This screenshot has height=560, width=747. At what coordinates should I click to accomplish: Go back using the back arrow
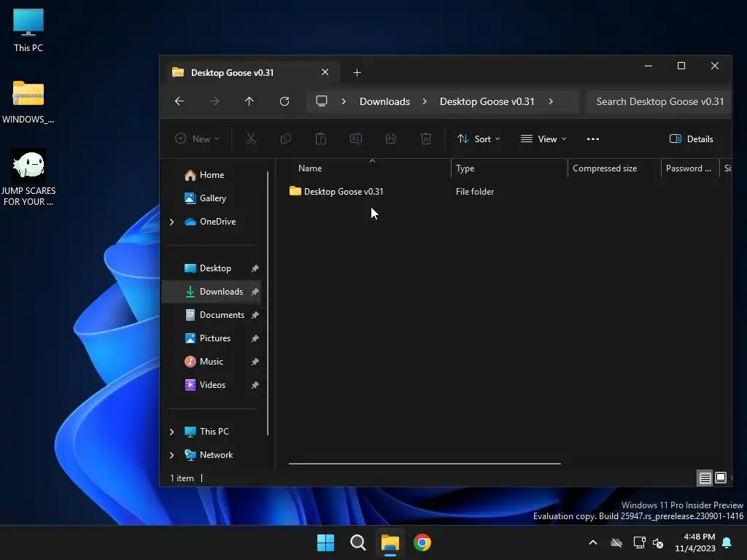click(179, 101)
